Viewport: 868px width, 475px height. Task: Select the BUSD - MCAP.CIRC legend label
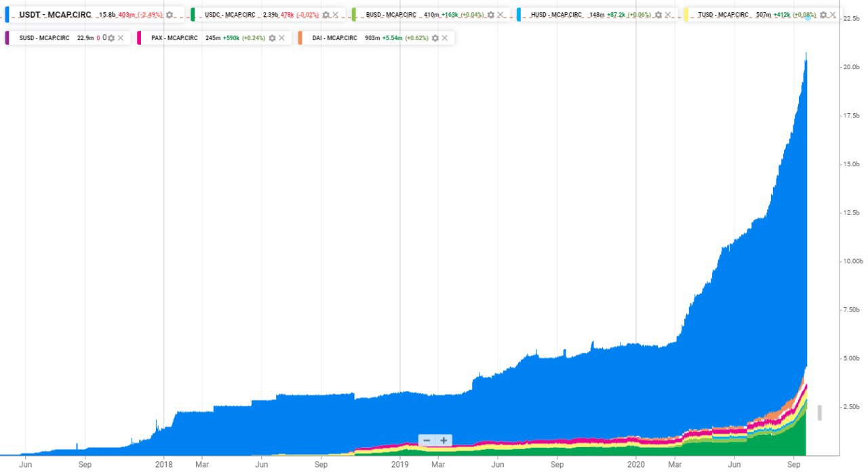pyautogui.click(x=391, y=15)
